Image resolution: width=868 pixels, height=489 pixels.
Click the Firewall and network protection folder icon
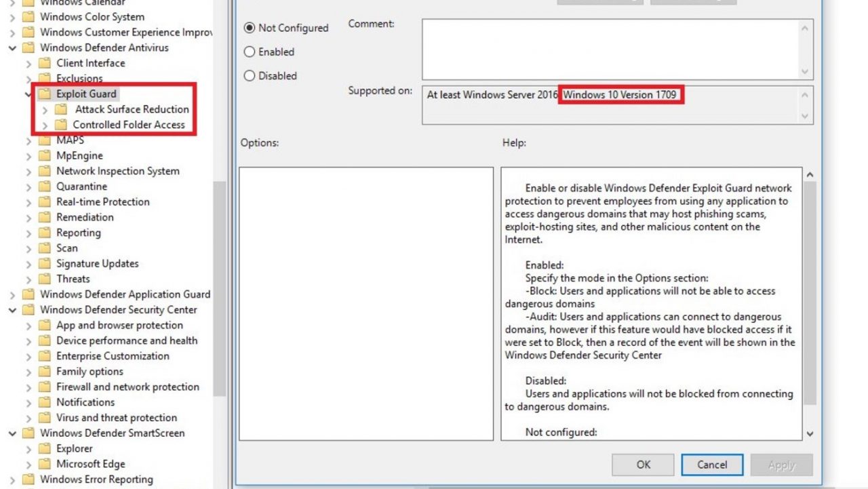pos(44,387)
